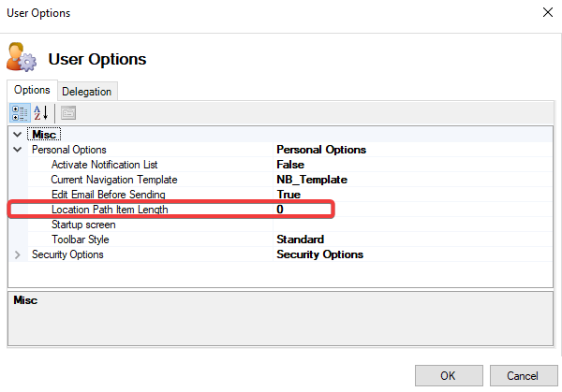Select the Startup screen property row
Screen dimensions: 562x392
[83, 225]
